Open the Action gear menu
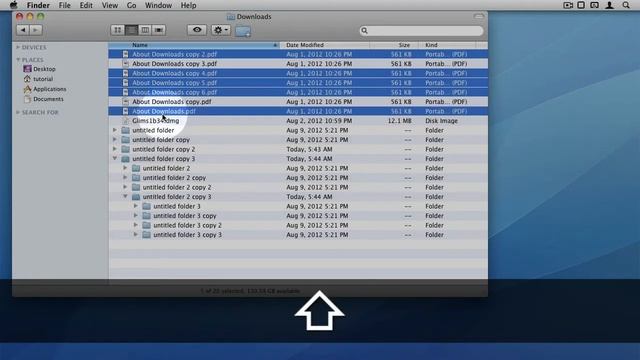Image resolution: width=640 pixels, height=360 pixels. click(x=221, y=30)
